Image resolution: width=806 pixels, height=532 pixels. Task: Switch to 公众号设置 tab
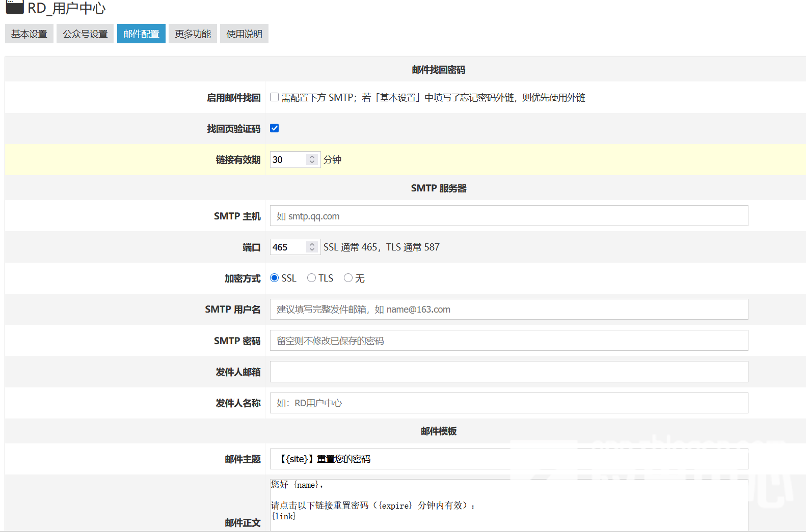(x=85, y=34)
